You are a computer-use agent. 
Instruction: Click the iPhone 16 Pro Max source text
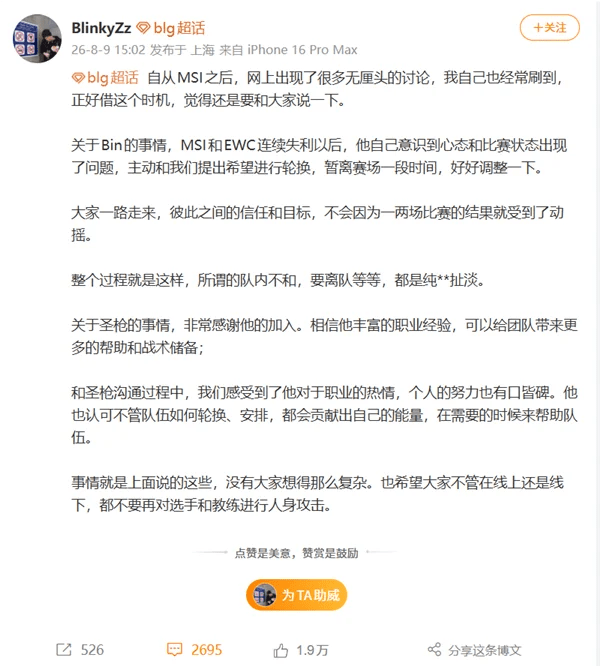(302, 50)
